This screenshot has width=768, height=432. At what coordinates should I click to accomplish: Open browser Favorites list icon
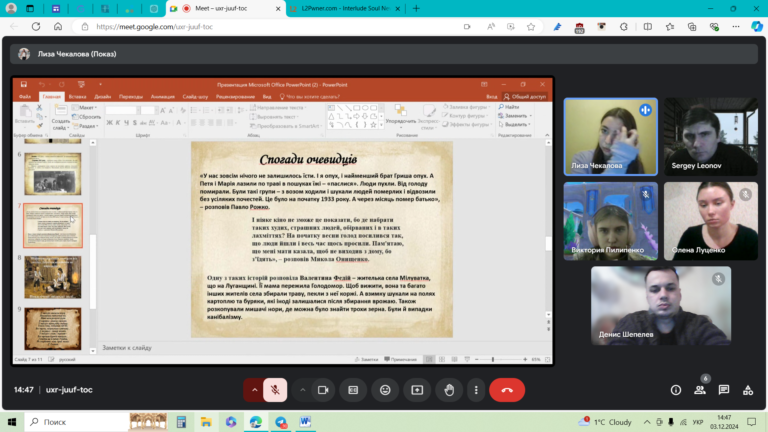[x=670, y=26]
